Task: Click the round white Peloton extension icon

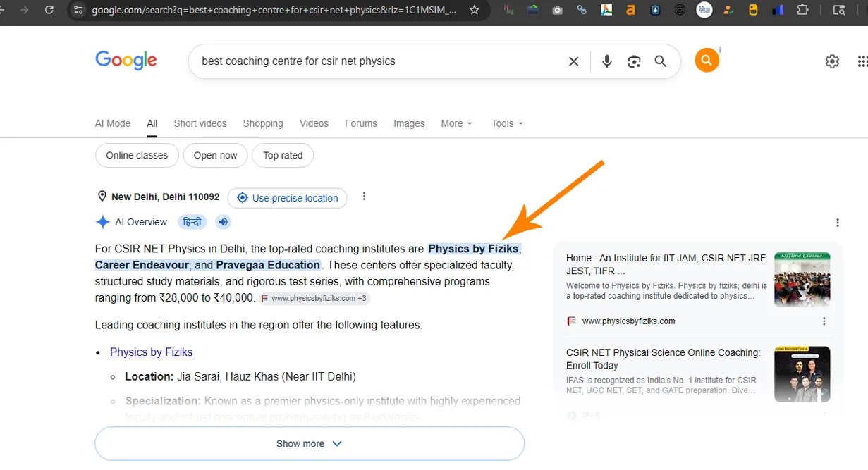Action: point(704,10)
